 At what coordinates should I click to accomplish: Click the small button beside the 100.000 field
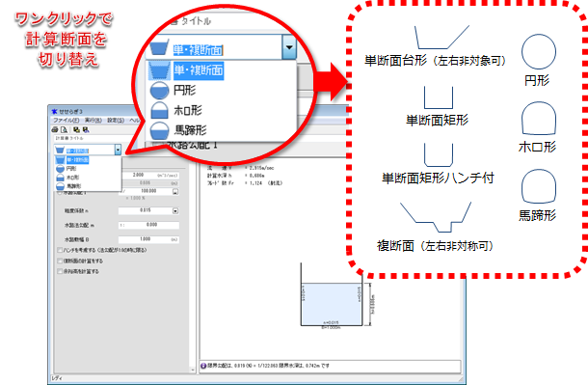click(x=175, y=192)
